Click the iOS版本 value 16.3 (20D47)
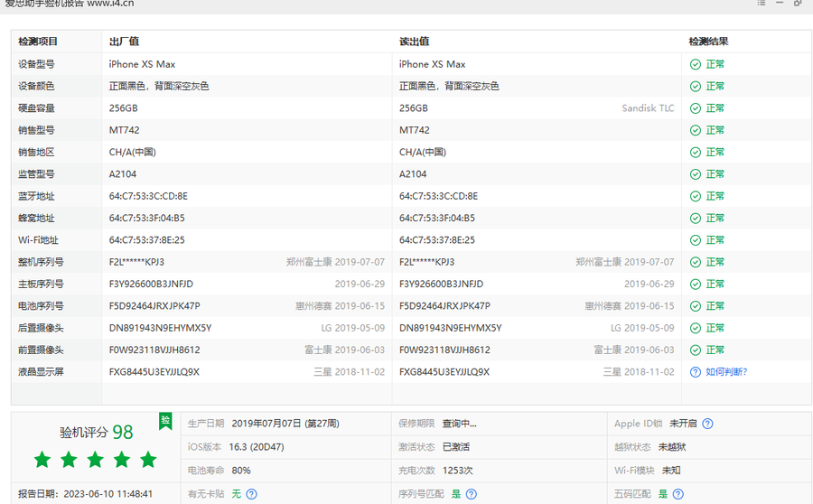 tap(257, 447)
